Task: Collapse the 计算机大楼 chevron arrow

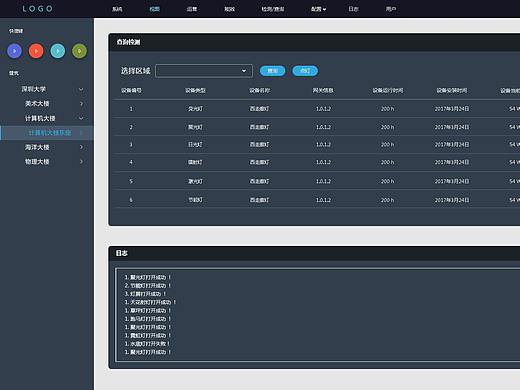Action: click(x=81, y=118)
